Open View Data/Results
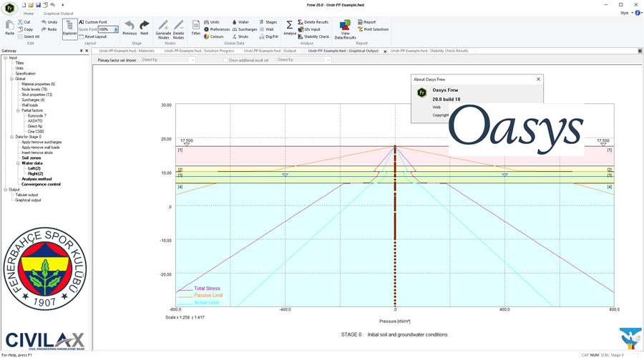The height and width of the screenshot is (358, 644). click(x=345, y=29)
